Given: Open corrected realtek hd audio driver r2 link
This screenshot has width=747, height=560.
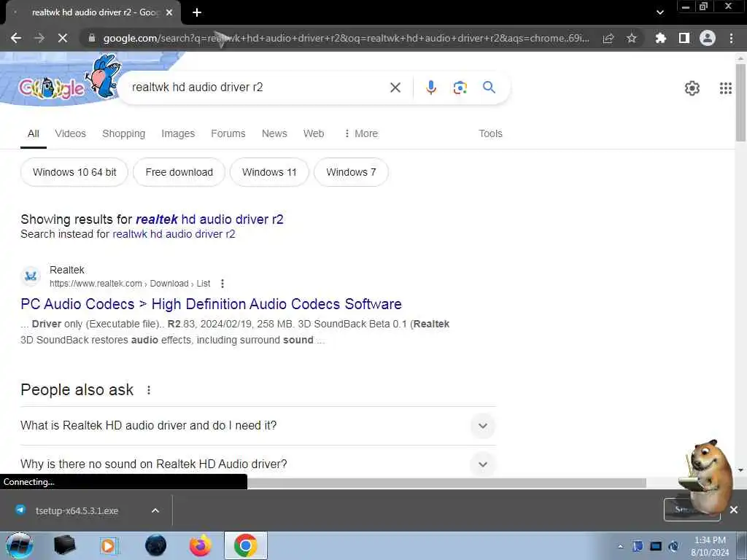Looking at the screenshot, I should (209, 219).
